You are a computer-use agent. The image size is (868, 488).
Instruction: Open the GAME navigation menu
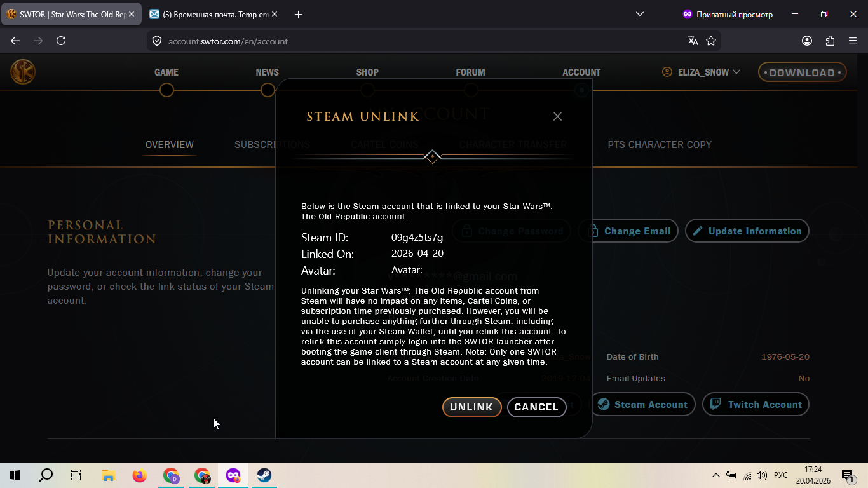[x=166, y=72]
